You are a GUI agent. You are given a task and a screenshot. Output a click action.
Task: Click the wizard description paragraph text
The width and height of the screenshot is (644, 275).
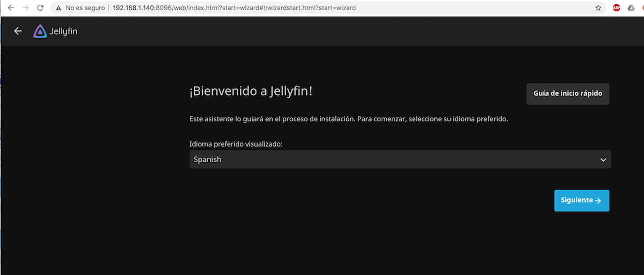coord(348,119)
